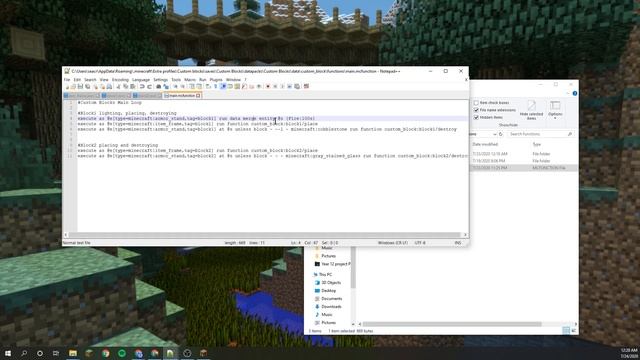Image resolution: width=640 pixels, height=360 pixels.
Task: Click the blue Help icon in File Explorer
Action: 575,93
